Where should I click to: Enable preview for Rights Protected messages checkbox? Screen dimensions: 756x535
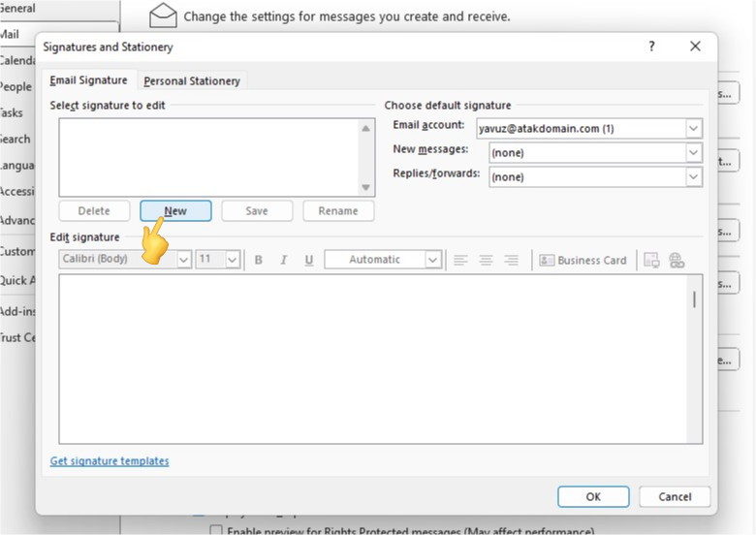pyautogui.click(x=216, y=530)
